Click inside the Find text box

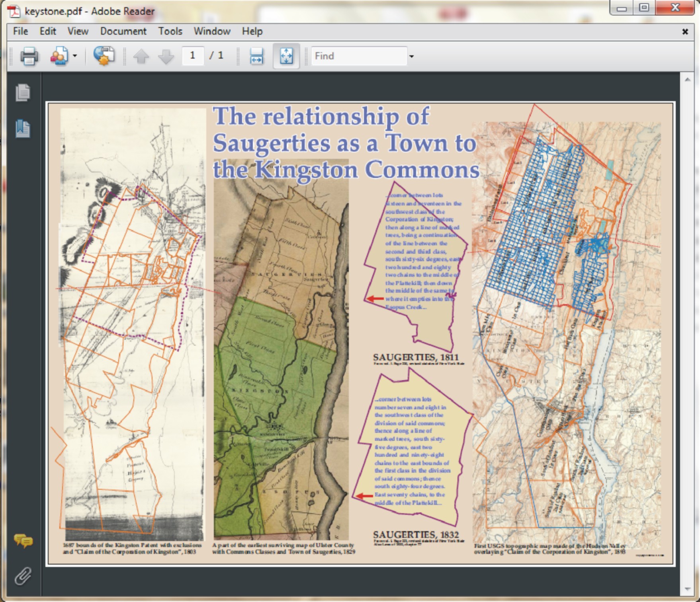(x=358, y=56)
